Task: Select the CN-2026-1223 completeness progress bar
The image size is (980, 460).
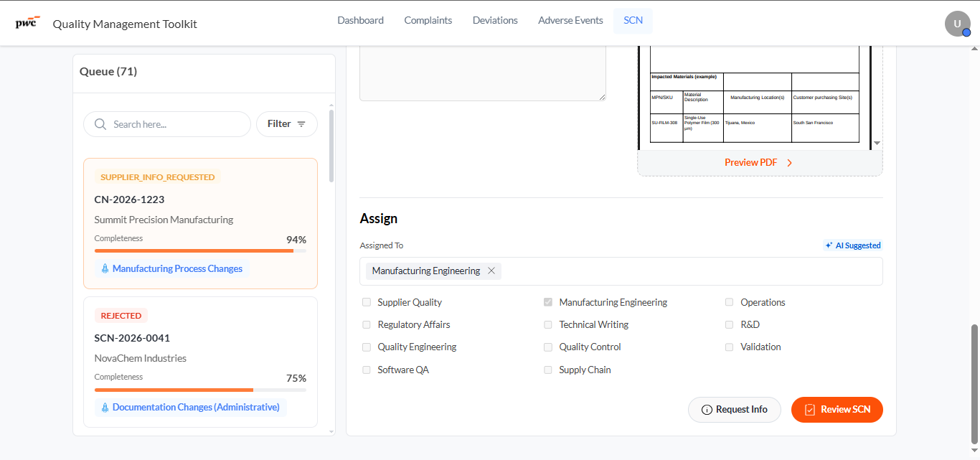Action: (200, 250)
